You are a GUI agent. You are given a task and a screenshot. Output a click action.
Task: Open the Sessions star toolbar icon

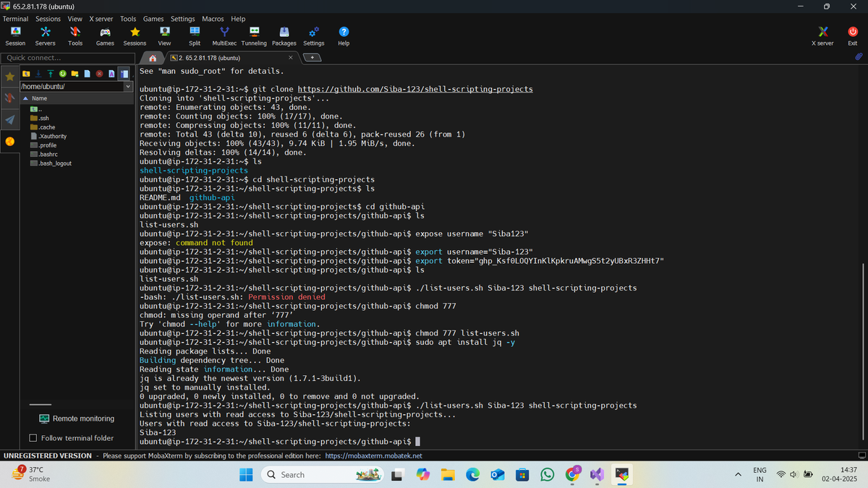tap(135, 36)
